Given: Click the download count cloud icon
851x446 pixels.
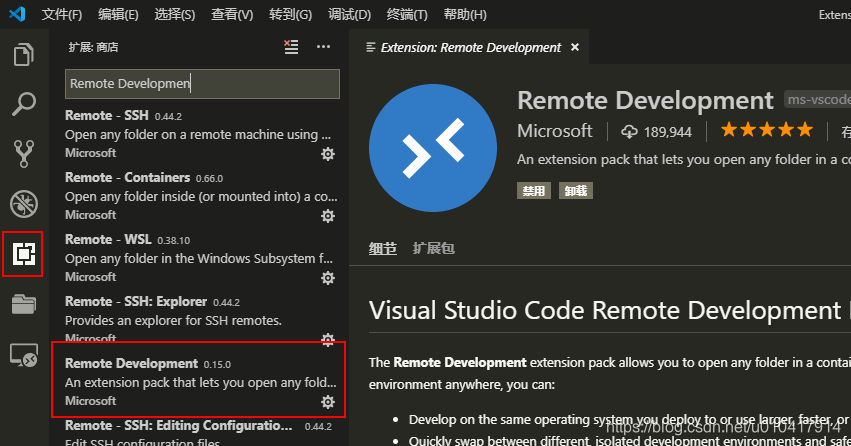Looking at the screenshot, I should click(x=629, y=131).
